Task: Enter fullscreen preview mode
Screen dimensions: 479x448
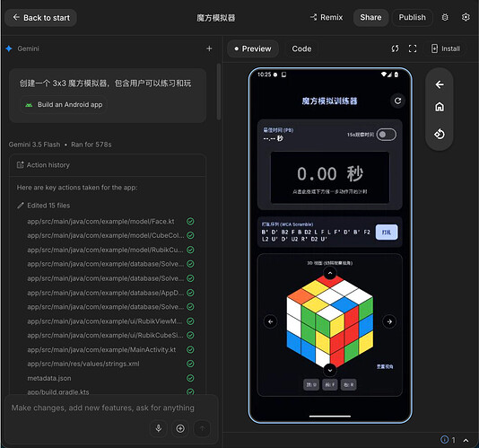Action: pyautogui.click(x=413, y=48)
